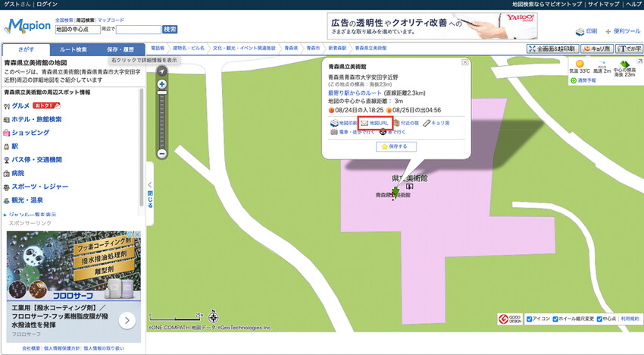644x355 pixels.
Task: Click the 地図URL envelope icon in popup
Action: (364, 123)
